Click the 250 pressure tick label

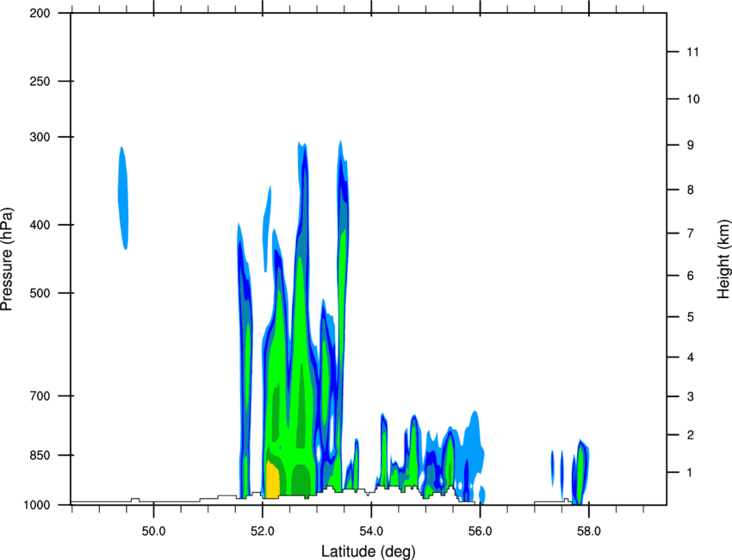pyautogui.click(x=40, y=82)
